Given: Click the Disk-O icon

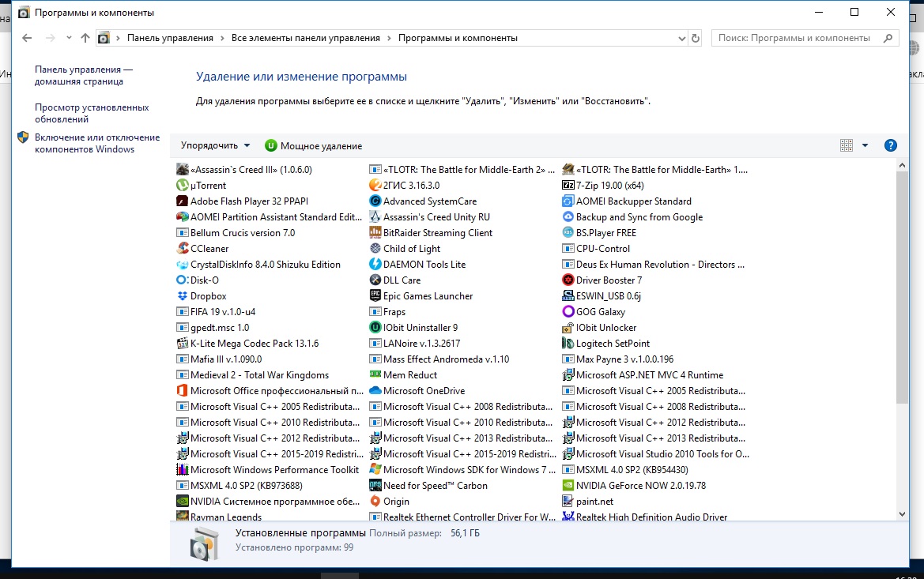Looking at the screenshot, I should [182, 280].
